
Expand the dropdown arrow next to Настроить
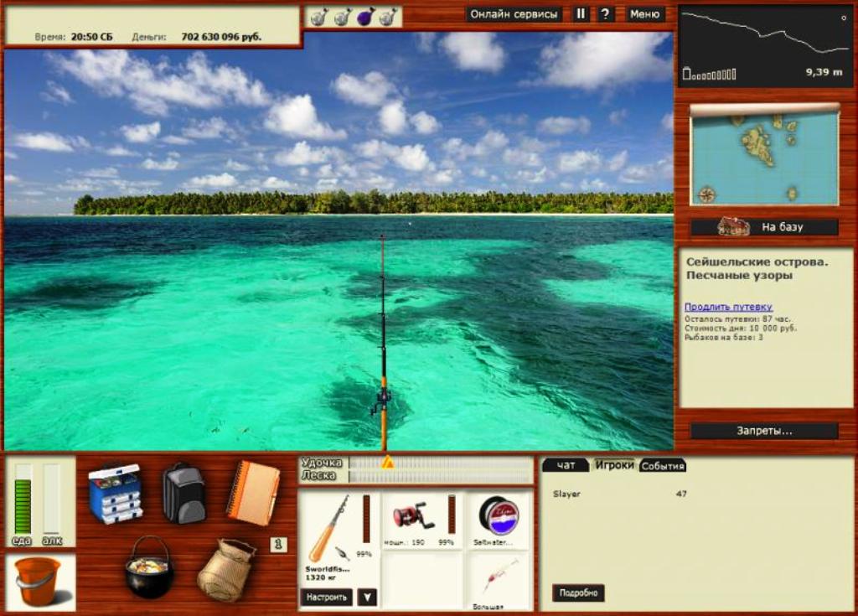click(x=367, y=598)
